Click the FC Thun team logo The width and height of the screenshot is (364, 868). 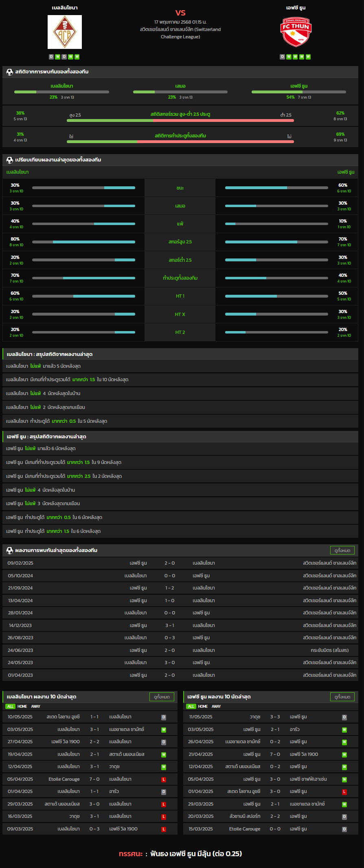tap(296, 32)
